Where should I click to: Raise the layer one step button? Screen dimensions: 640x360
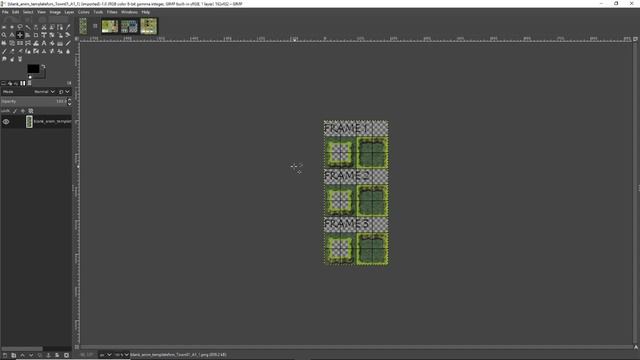(22, 356)
